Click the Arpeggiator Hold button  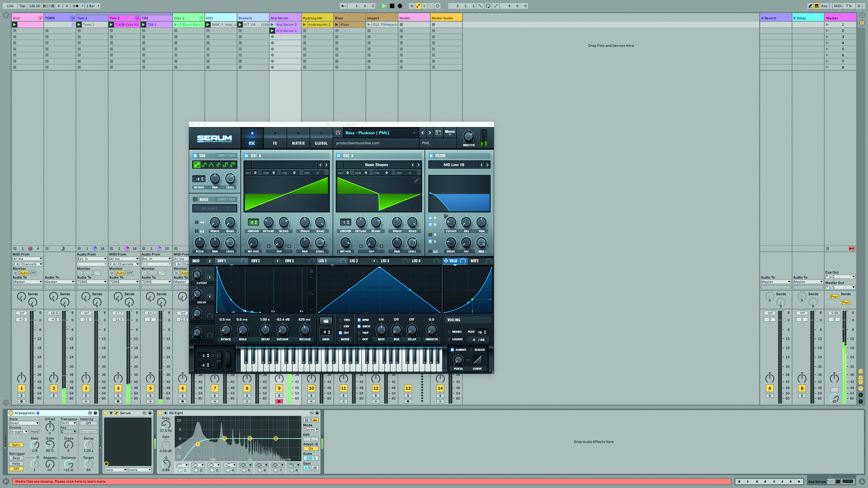[35, 432]
